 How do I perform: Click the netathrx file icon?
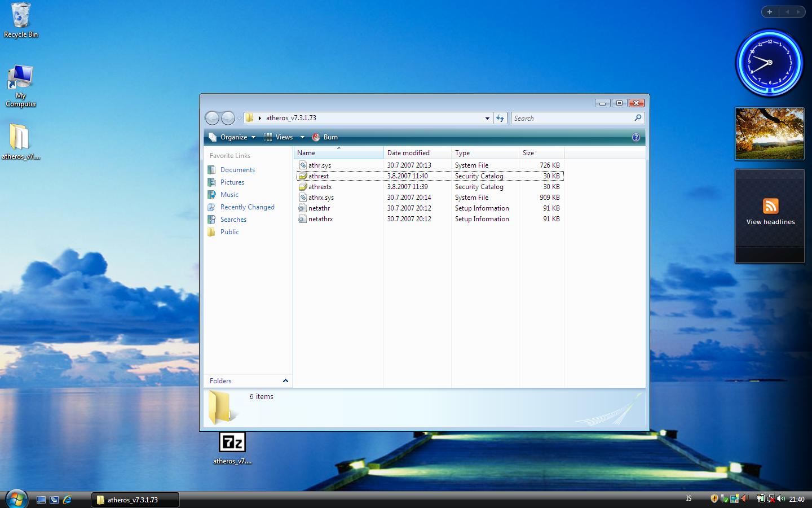point(302,219)
